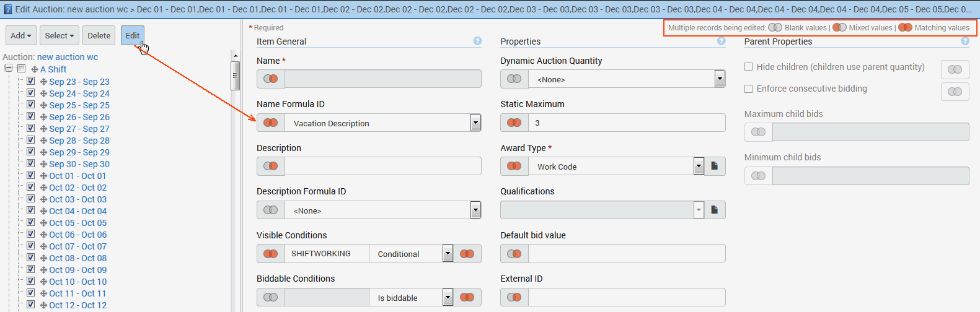Viewport: 980px width, 312px height.
Task: Open the Add menu
Action: pyautogui.click(x=21, y=35)
